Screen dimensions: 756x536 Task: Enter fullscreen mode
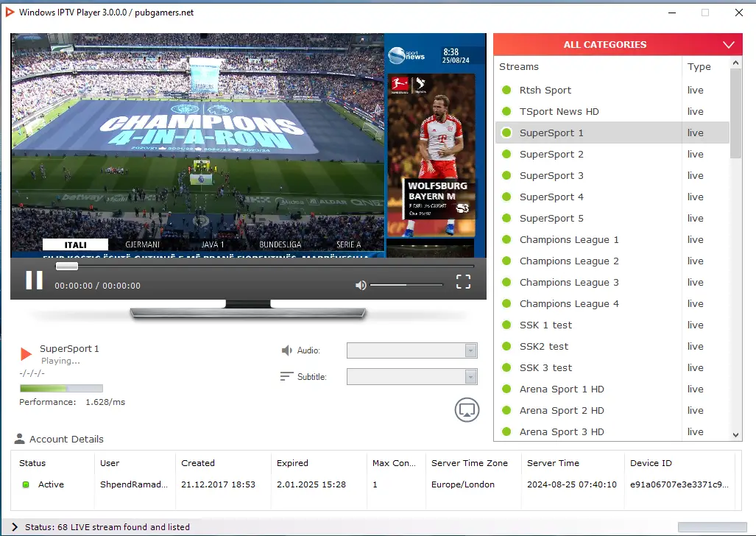463,282
